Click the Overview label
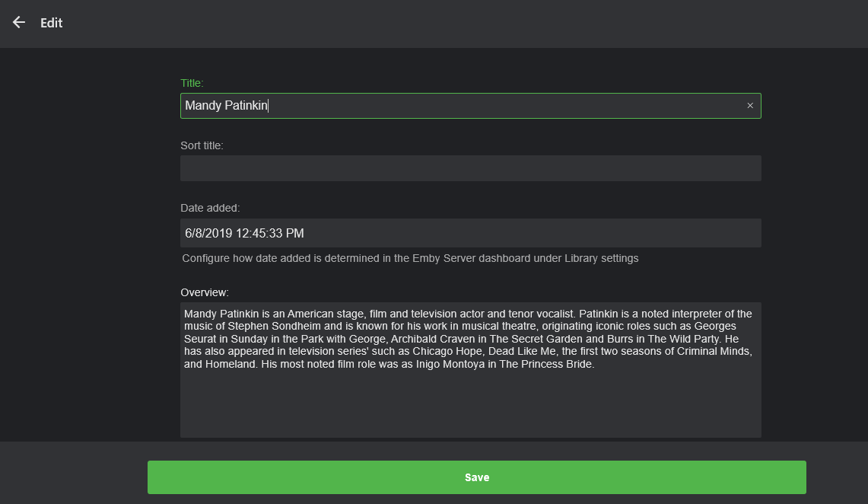 point(205,292)
